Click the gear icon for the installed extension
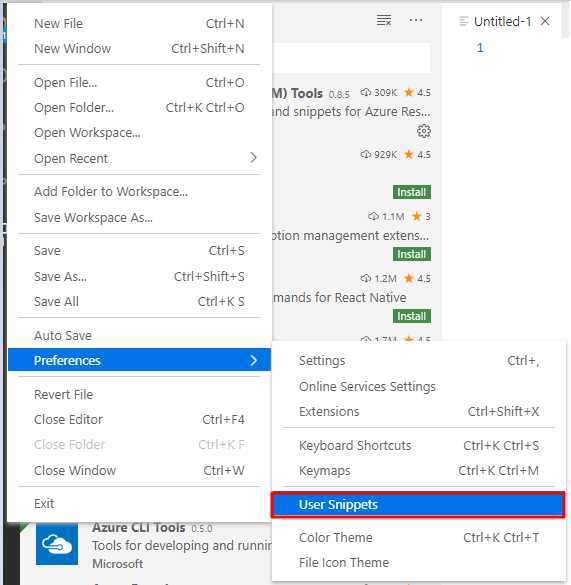The image size is (571, 585). click(x=424, y=131)
